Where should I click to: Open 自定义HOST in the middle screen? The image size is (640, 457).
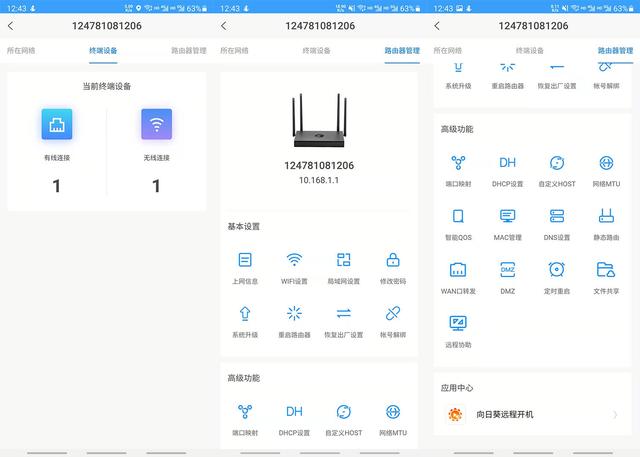(x=344, y=420)
